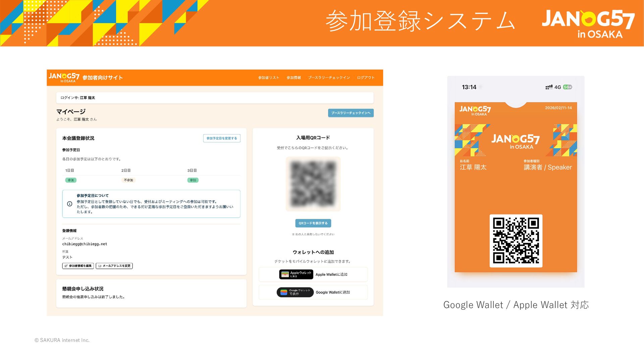Click the blurred entrance QR code image
Viewport: 644px width, 362px height.
pyautogui.click(x=313, y=184)
